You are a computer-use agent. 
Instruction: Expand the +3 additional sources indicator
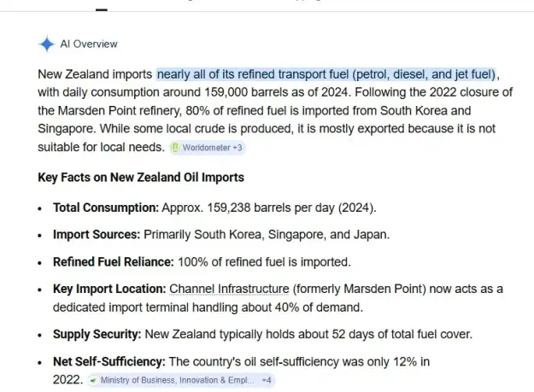[x=238, y=148]
